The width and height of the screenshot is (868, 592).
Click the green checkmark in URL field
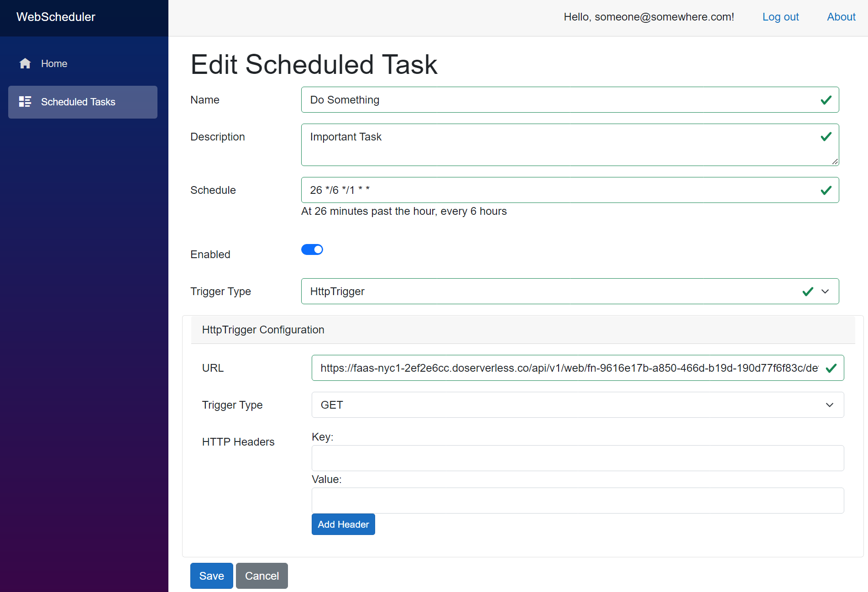[x=831, y=368]
